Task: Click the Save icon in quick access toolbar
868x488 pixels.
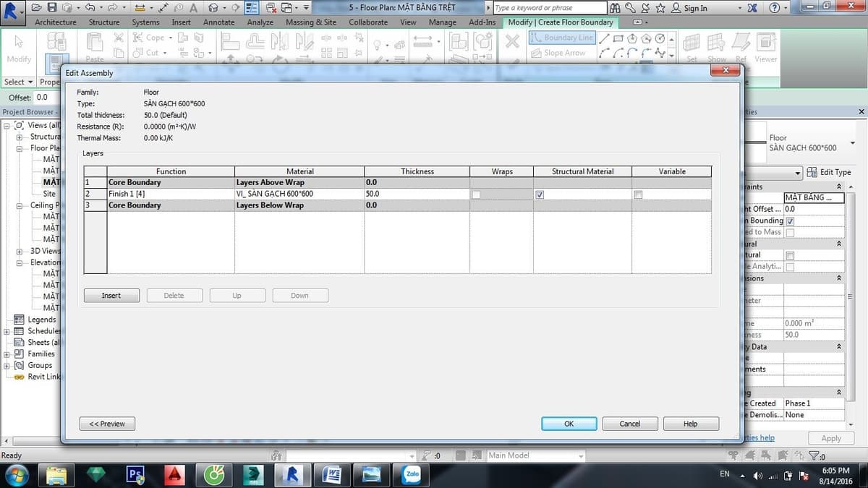Action: pyautogui.click(x=52, y=8)
